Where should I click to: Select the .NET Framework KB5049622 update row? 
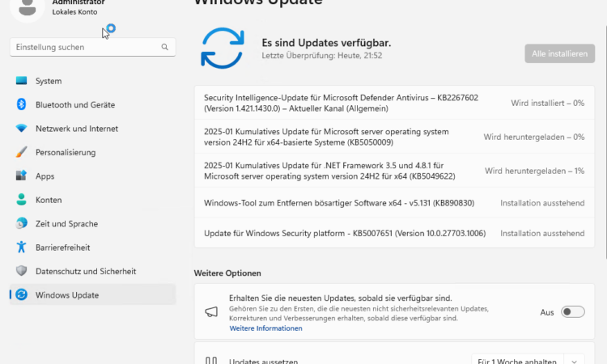coord(394,171)
